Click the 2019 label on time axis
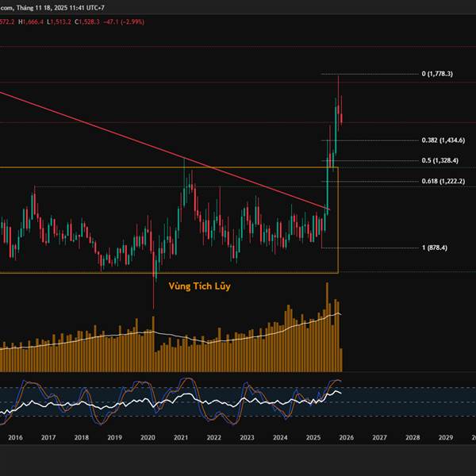This screenshot has width=476, height=476. coord(114,437)
